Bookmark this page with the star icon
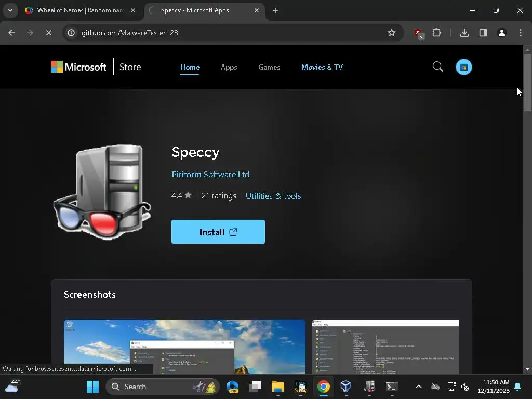This screenshot has height=399, width=532. click(392, 33)
